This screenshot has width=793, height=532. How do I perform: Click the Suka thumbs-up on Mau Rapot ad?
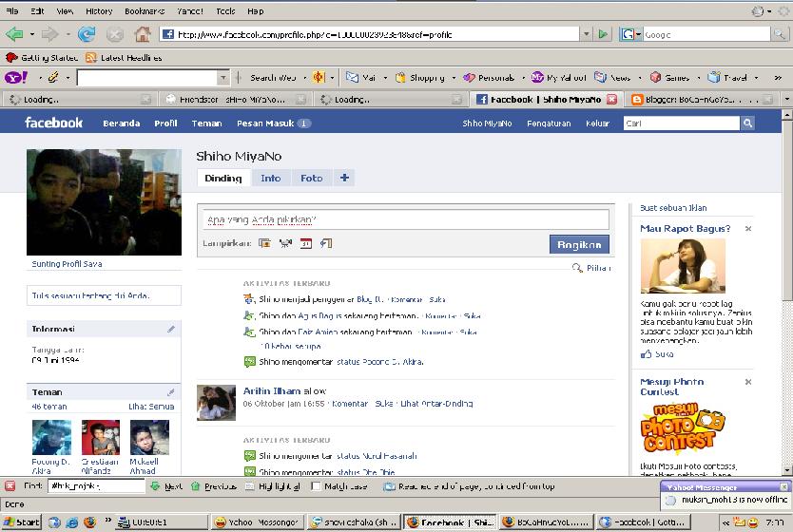(657, 354)
